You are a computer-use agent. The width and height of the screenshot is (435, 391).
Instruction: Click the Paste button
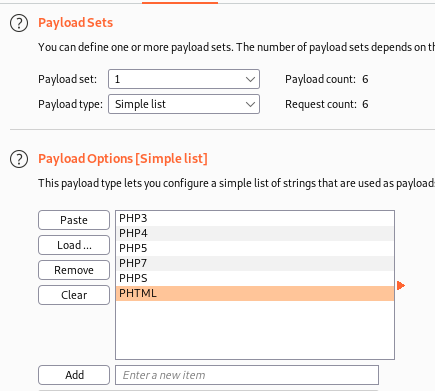[x=74, y=220]
